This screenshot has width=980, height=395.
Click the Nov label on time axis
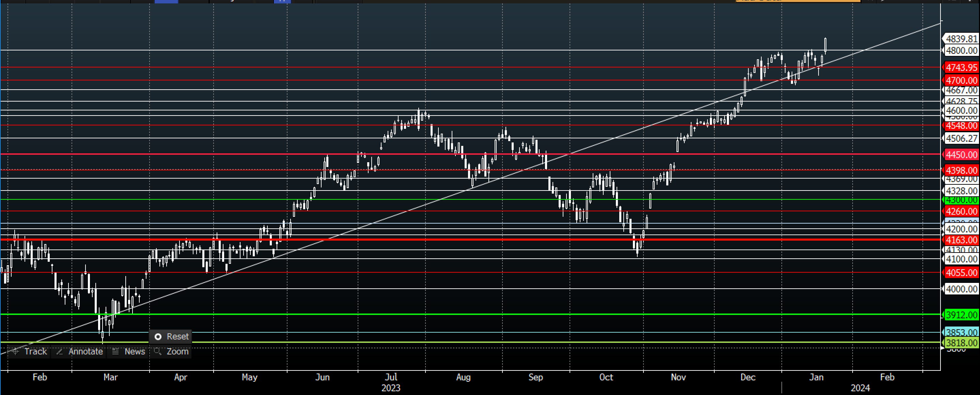point(678,377)
